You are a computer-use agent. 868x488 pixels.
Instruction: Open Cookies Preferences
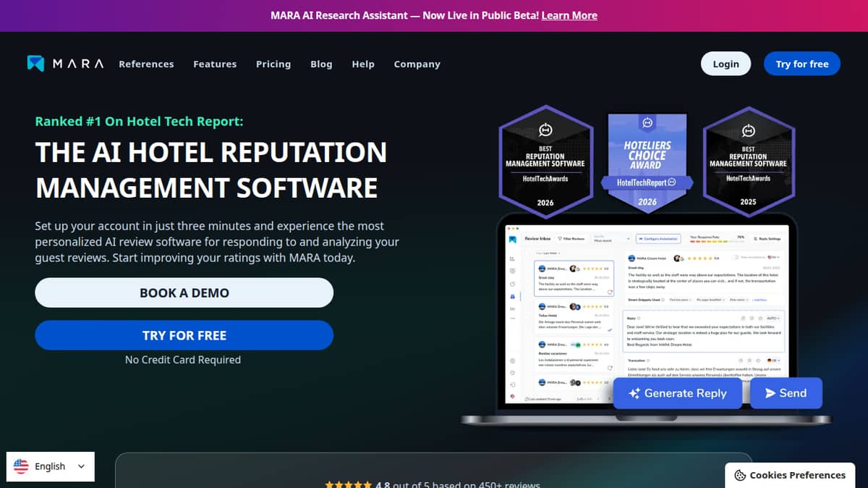coord(790,475)
